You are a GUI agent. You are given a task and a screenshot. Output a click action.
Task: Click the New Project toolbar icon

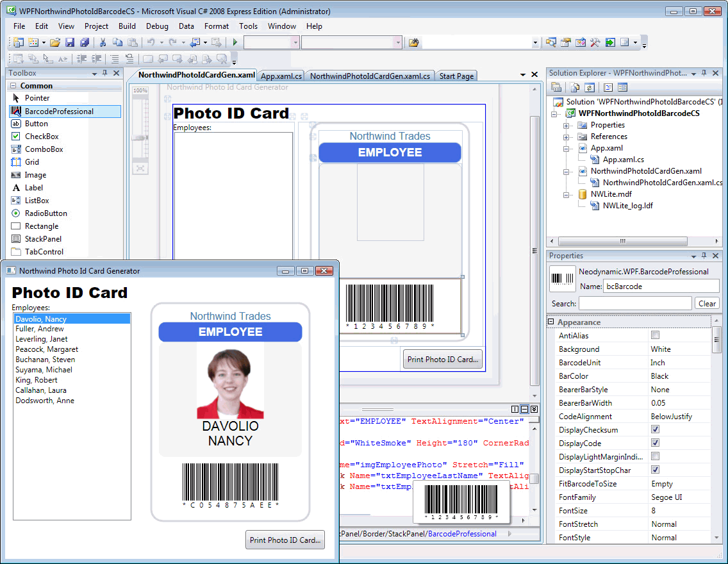click(18, 43)
